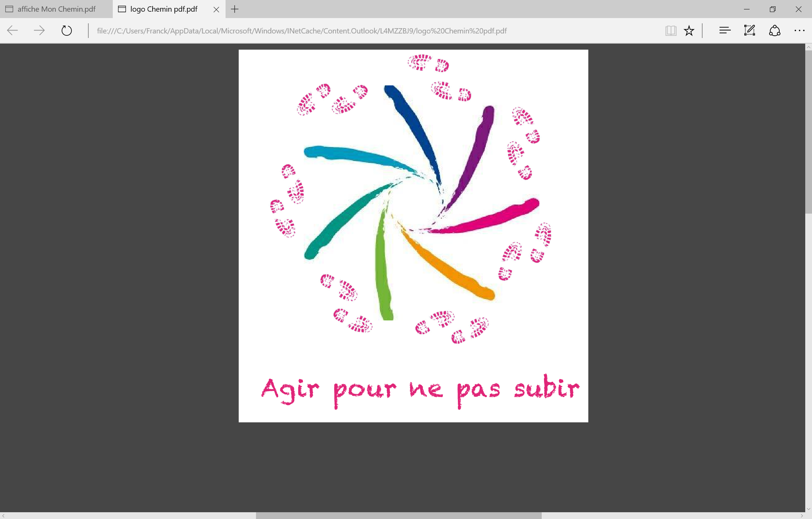Open the Hub lines icon
The image size is (812, 519).
pos(725,30)
